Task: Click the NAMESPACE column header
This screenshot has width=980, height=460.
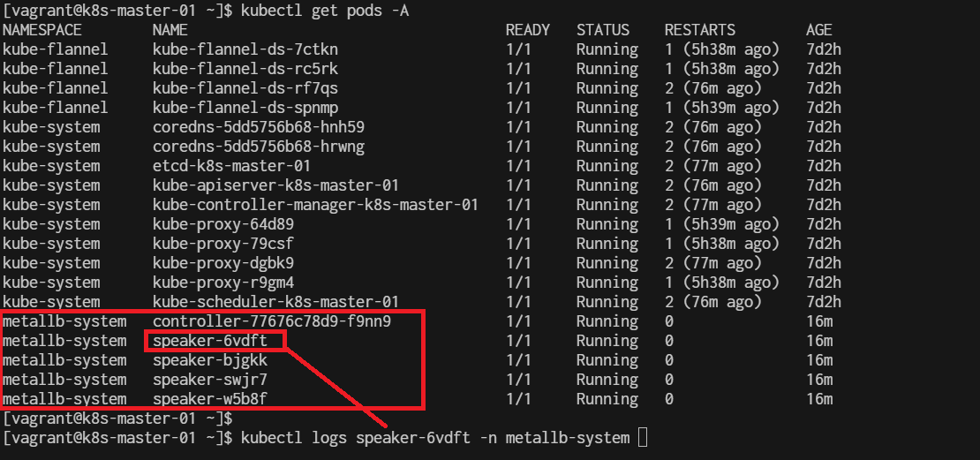Action: click(x=41, y=30)
